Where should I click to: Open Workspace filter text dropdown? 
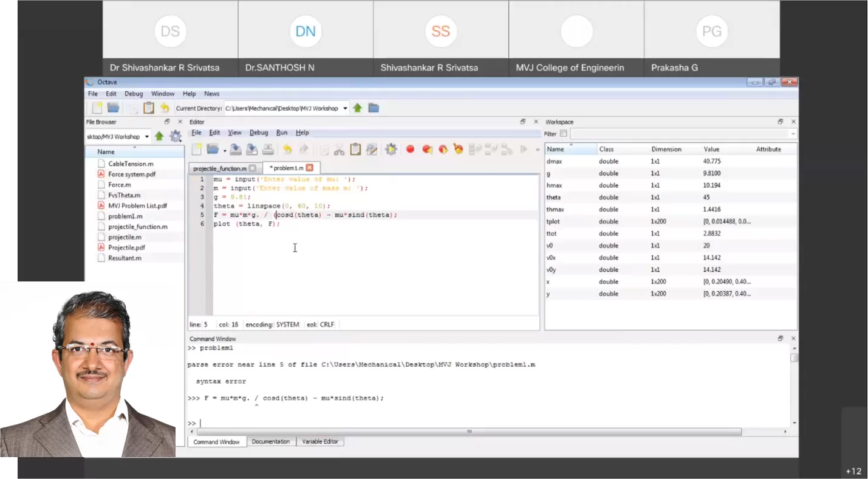click(x=793, y=134)
